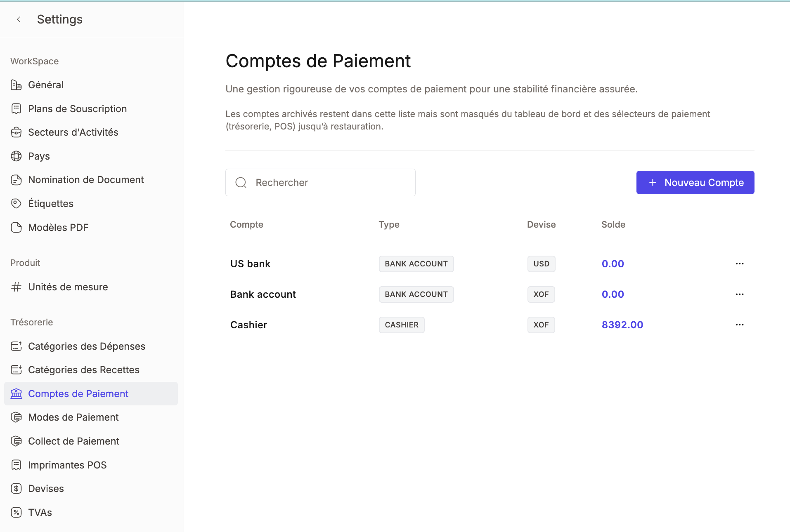Expand the Cashier row options menu
Viewport: 790px width, 532px height.
[x=739, y=325]
